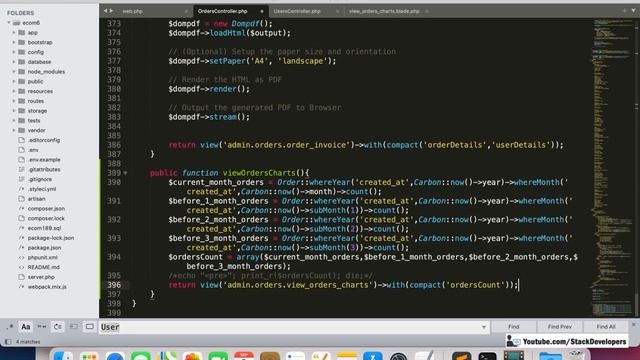
Task: Click the Find Prev button
Action: click(x=560, y=327)
